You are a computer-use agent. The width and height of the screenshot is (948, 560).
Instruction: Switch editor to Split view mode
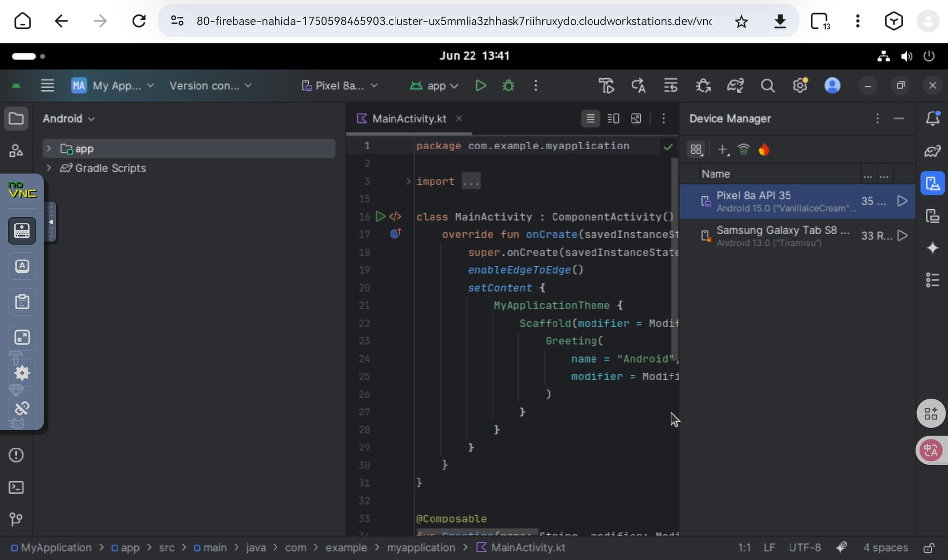(x=613, y=118)
